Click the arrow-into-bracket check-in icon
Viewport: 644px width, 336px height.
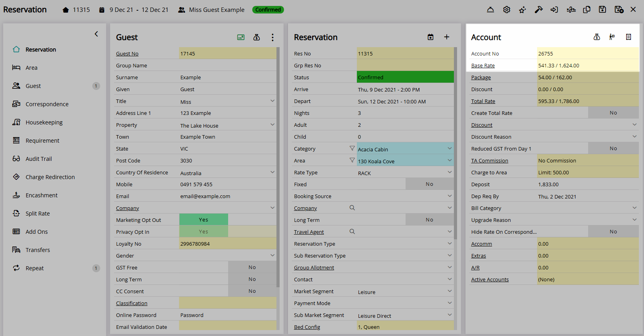click(x=554, y=10)
